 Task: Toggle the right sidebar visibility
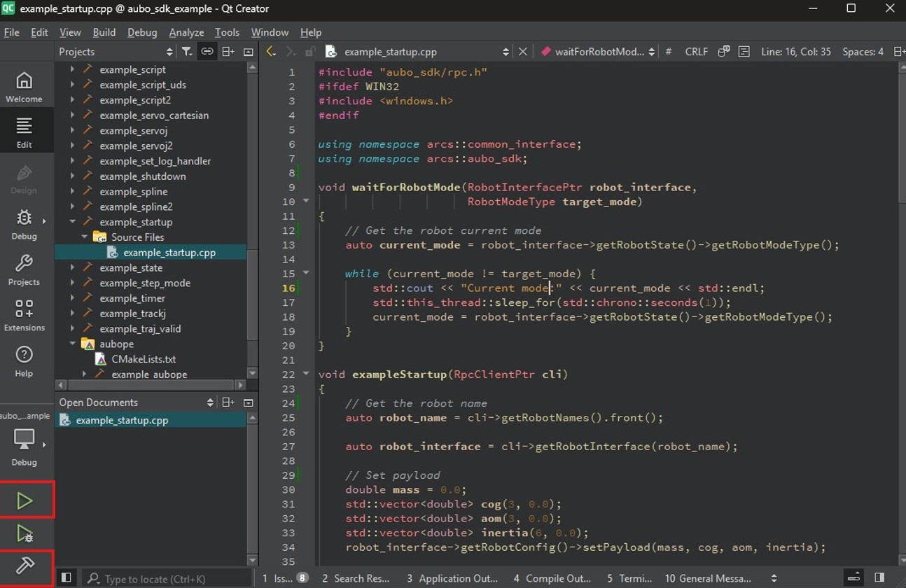pyautogui.click(x=880, y=578)
